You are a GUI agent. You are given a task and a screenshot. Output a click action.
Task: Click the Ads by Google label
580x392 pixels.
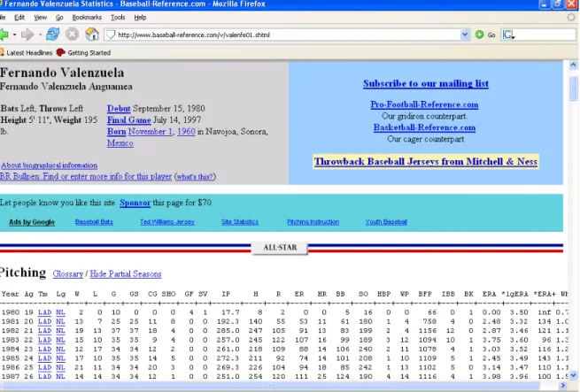click(x=32, y=222)
